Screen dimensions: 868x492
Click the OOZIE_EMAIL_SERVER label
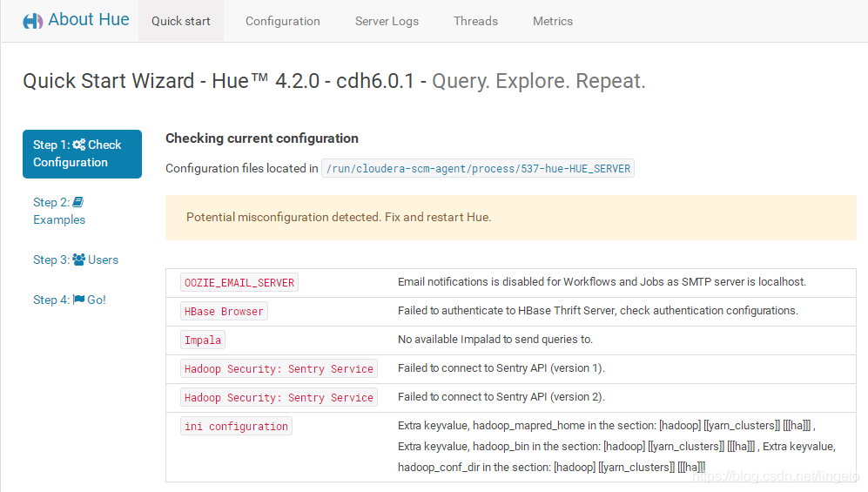[239, 282]
